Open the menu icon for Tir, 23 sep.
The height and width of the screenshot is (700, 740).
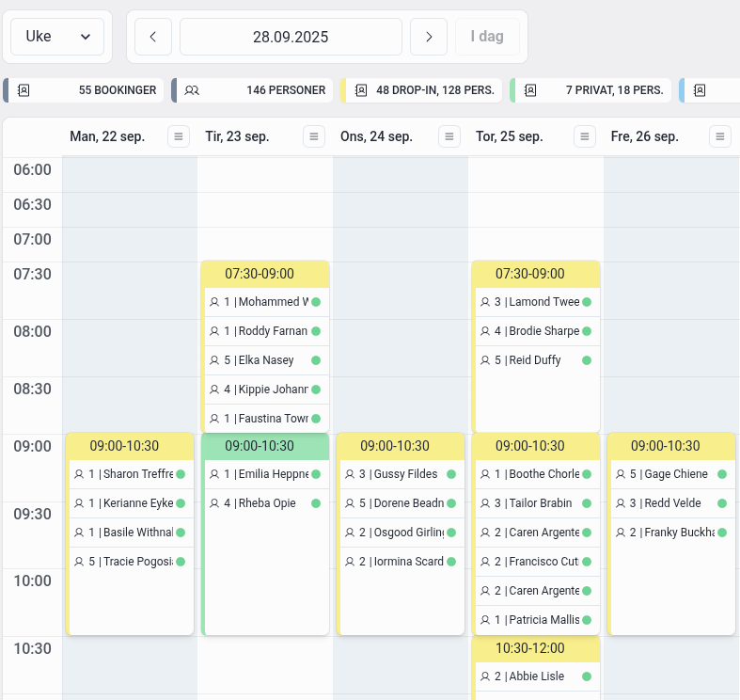pos(314,136)
